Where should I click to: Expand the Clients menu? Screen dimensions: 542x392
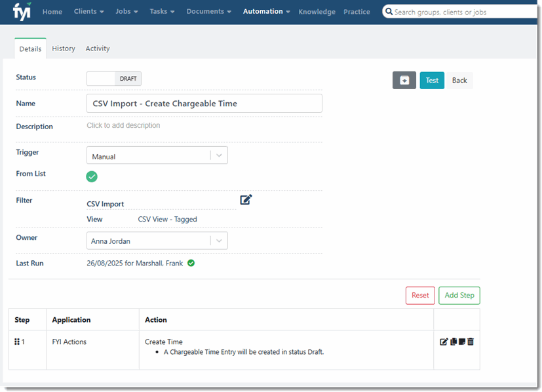pos(89,11)
